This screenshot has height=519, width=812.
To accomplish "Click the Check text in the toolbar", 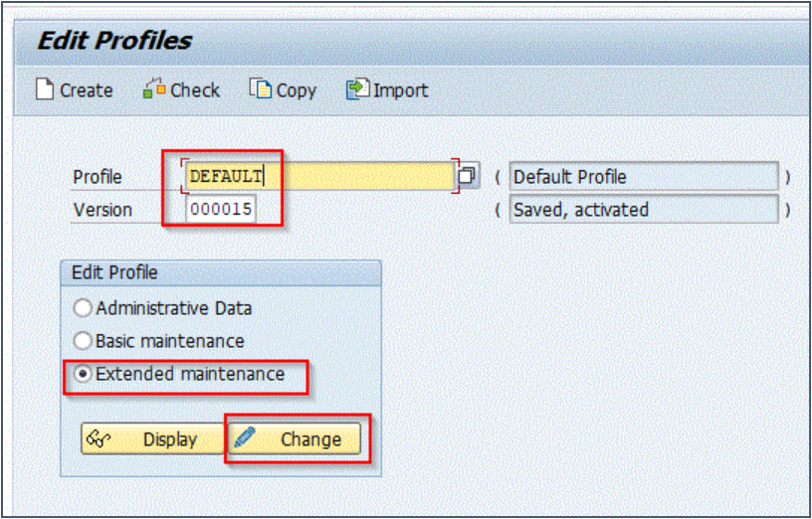I will pos(195,90).
